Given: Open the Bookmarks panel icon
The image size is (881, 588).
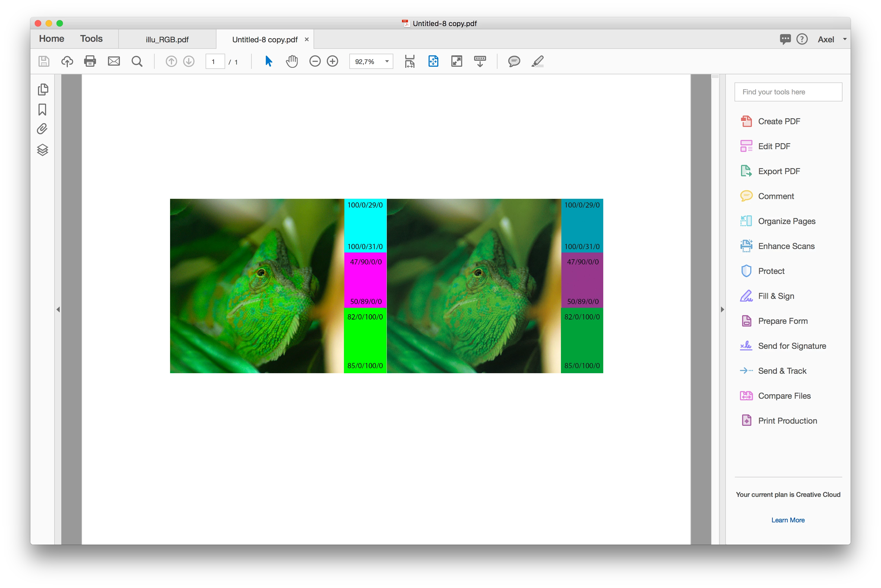Looking at the screenshot, I should click(x=42, y=110).
